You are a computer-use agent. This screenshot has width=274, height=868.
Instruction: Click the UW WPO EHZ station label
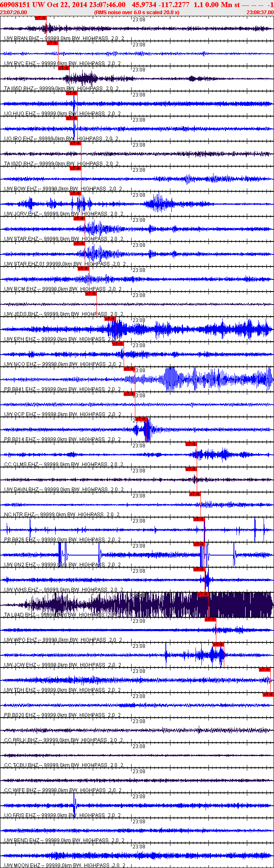[x=21, y=640]
